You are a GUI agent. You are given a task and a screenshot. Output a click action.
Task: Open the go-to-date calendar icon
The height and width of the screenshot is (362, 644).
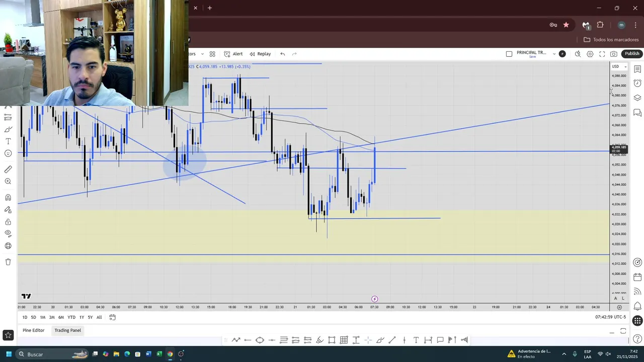coord(112,317)
